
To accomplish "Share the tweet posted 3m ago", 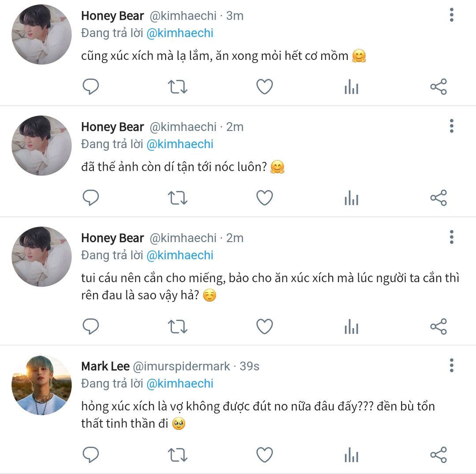I will pos(438,87).
